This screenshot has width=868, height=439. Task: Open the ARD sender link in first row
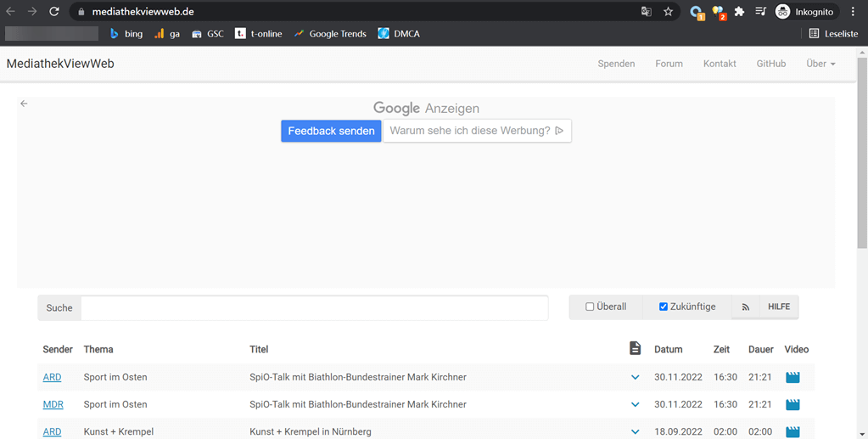click(x=52, y=377)
